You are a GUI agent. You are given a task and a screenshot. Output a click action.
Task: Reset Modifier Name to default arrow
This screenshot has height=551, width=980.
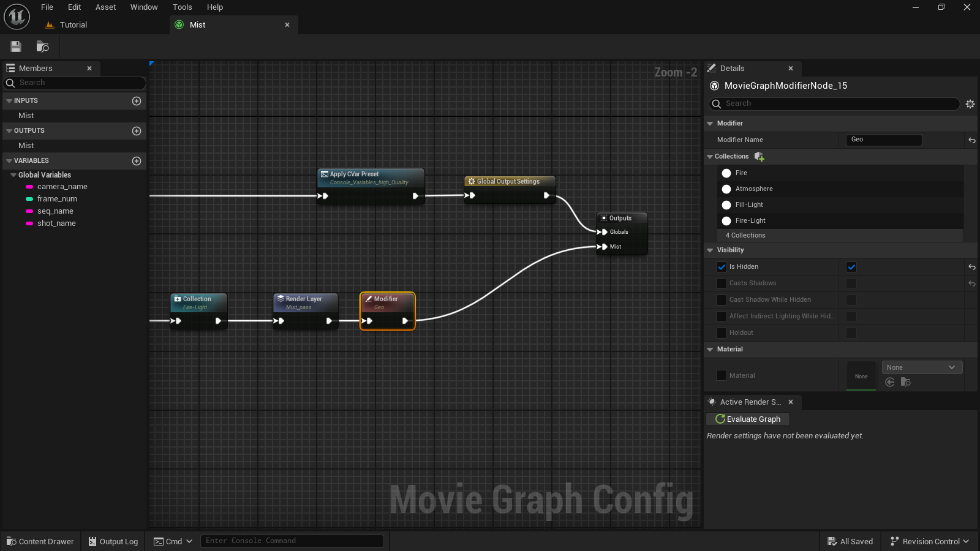(972, 140)
